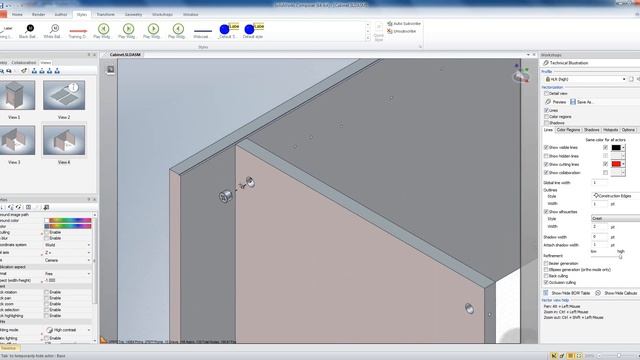Screen dimensions: 640x360
Task: Expand the Styles gallery more arrow
Action: coord(368,38)
